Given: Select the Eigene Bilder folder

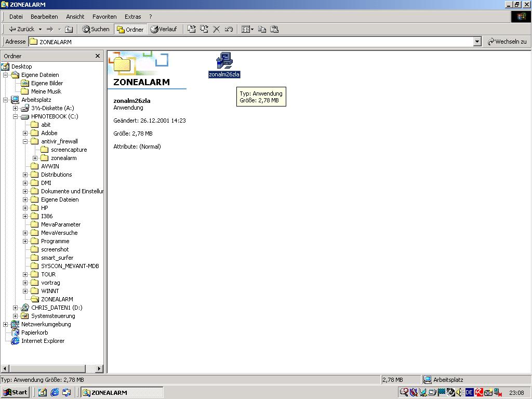Looking at the screenshot, I should (x=42, y=83).
